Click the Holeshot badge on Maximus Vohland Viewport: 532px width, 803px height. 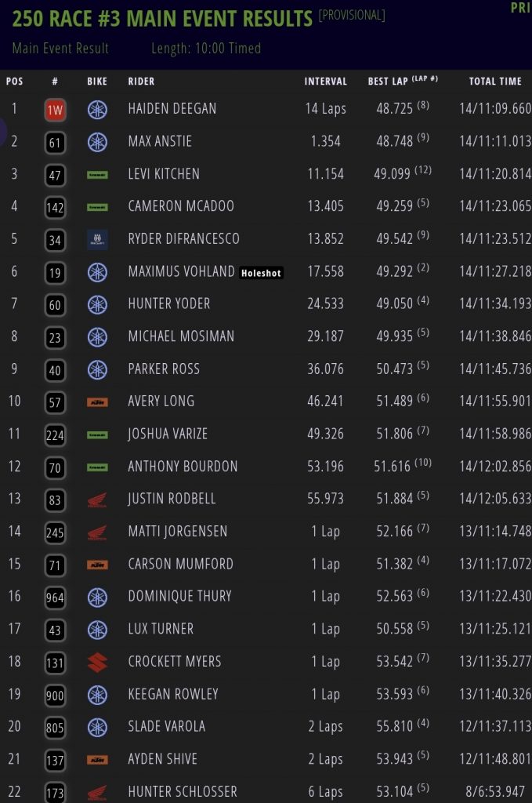tap(262, 273)
